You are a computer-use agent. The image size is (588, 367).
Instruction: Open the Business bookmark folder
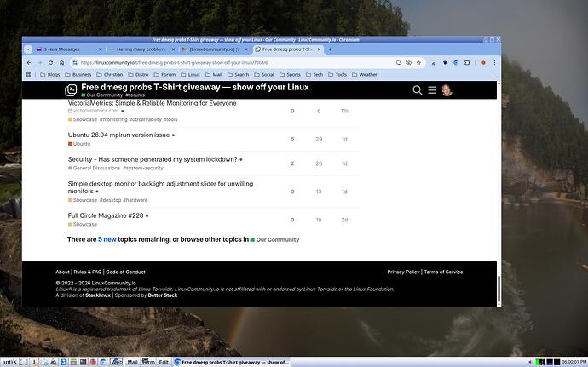click(x=78, y=75)
